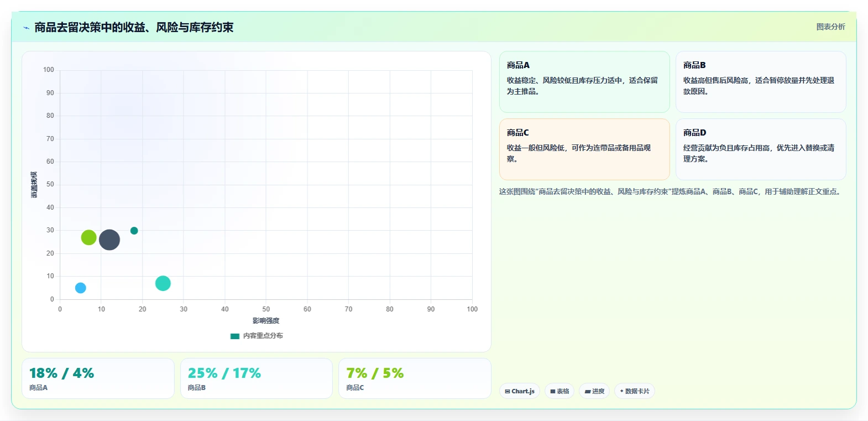The width and height of the screenshot is (868, 421).
Task: Open the 商品A description card
Action: (x=584, y=82)
